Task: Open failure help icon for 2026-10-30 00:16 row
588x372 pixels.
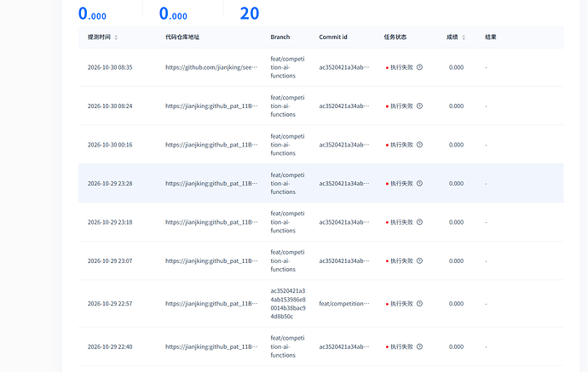Action: [x=419, y=145]
